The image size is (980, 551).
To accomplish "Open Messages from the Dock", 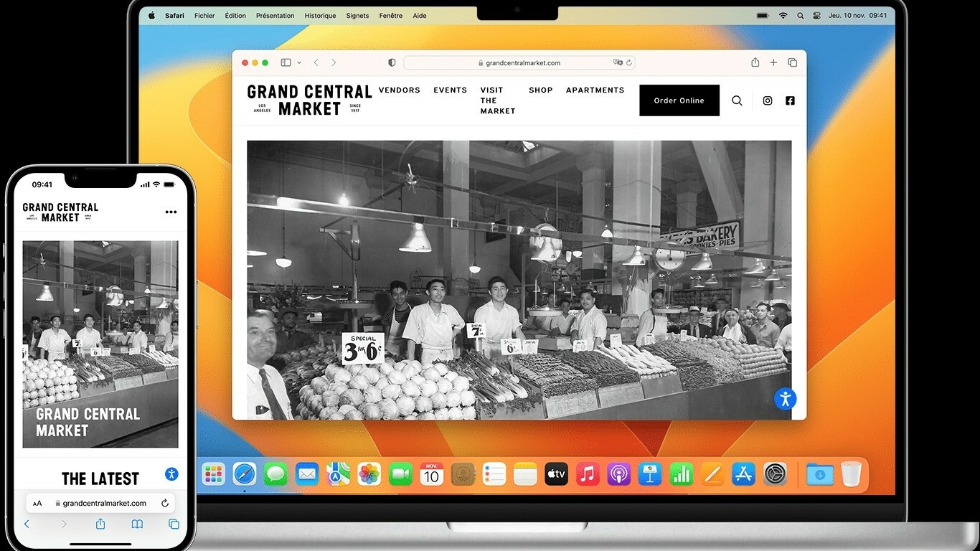I will point(275,474).
